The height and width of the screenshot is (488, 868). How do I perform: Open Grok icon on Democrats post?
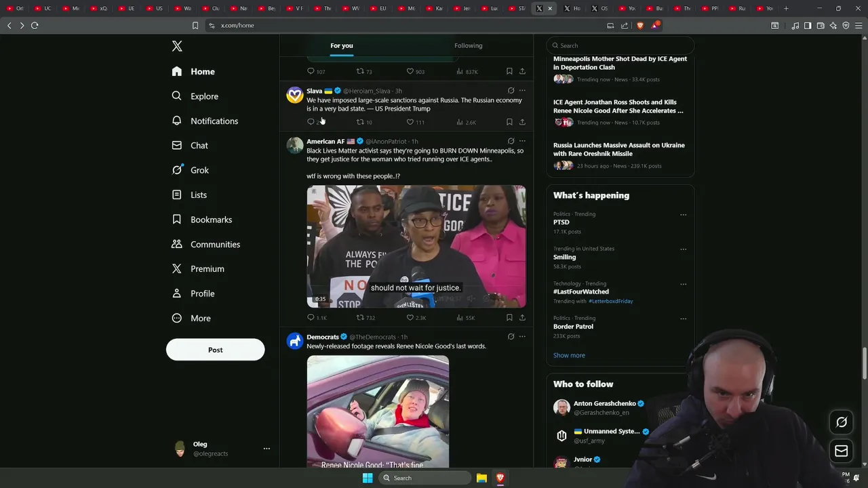pos(511,336)
